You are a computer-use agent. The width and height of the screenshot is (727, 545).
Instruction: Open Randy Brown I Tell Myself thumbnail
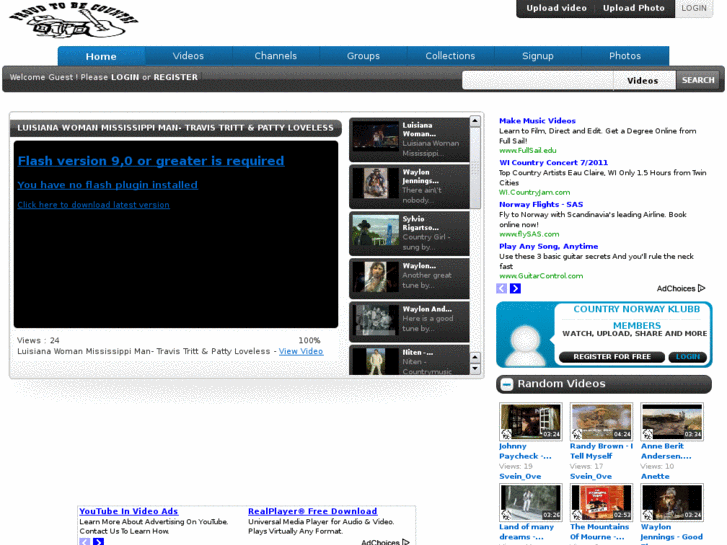point(601,421)
